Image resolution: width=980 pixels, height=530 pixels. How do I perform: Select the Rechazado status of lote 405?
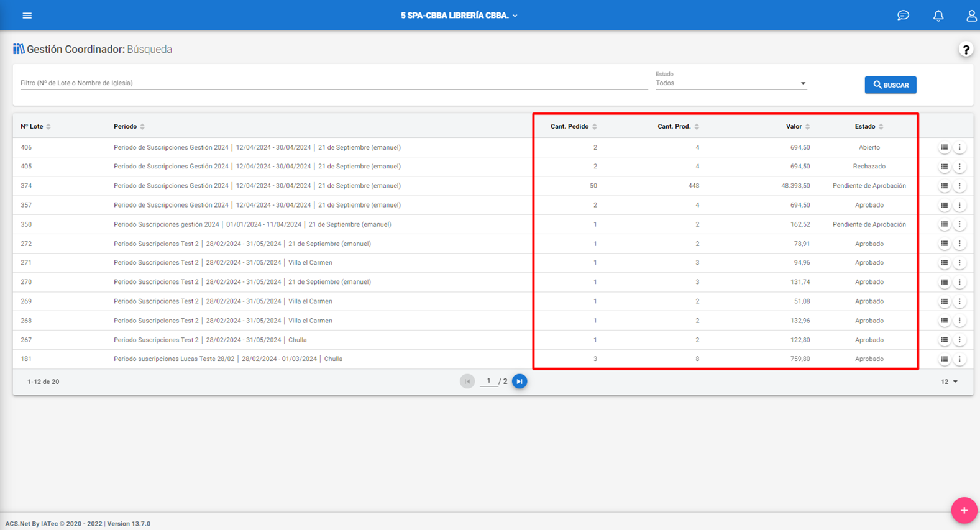click(x=869, y=167)
